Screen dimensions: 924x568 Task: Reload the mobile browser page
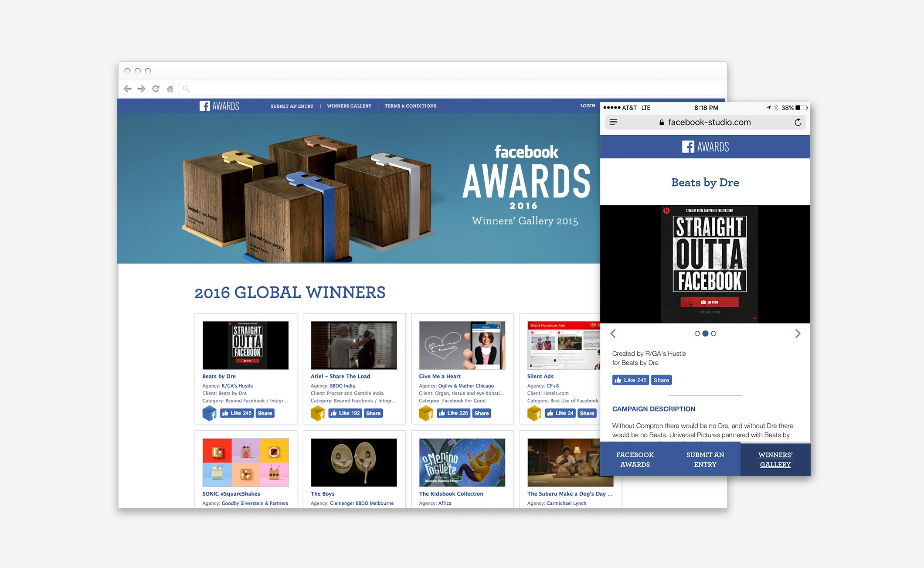pos(798,122)
